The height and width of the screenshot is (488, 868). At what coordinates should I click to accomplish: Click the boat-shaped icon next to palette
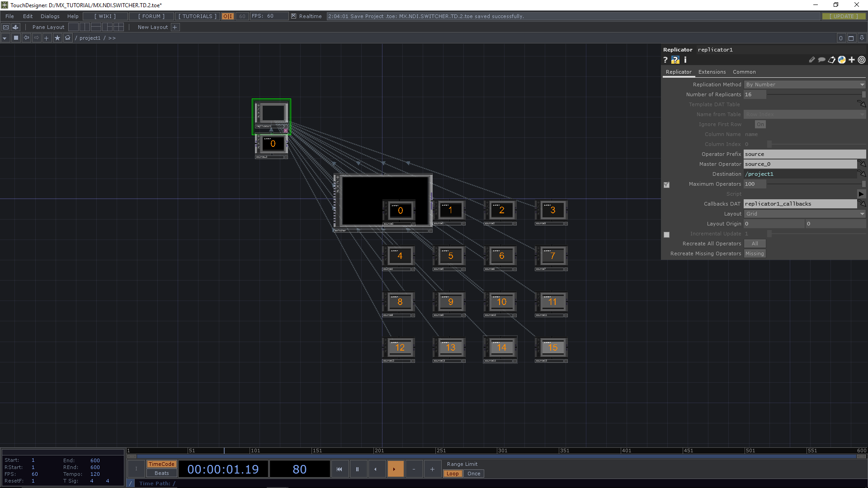coord(16,27)
